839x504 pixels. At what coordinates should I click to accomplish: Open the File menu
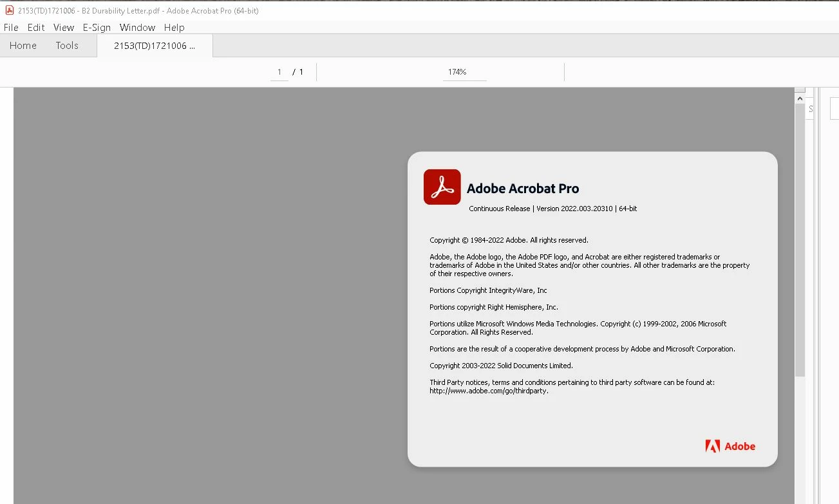[11, 28]
